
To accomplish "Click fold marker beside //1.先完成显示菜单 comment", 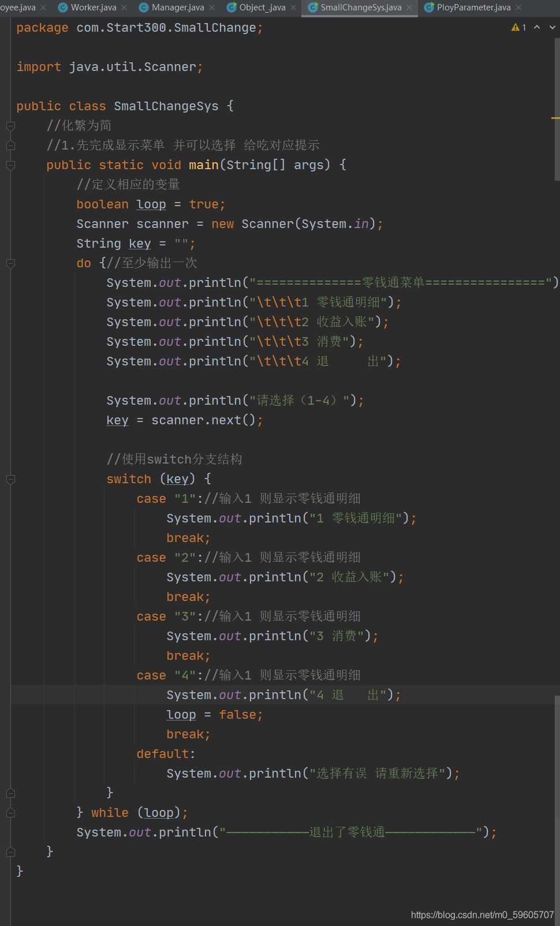I will pos(10,145).
